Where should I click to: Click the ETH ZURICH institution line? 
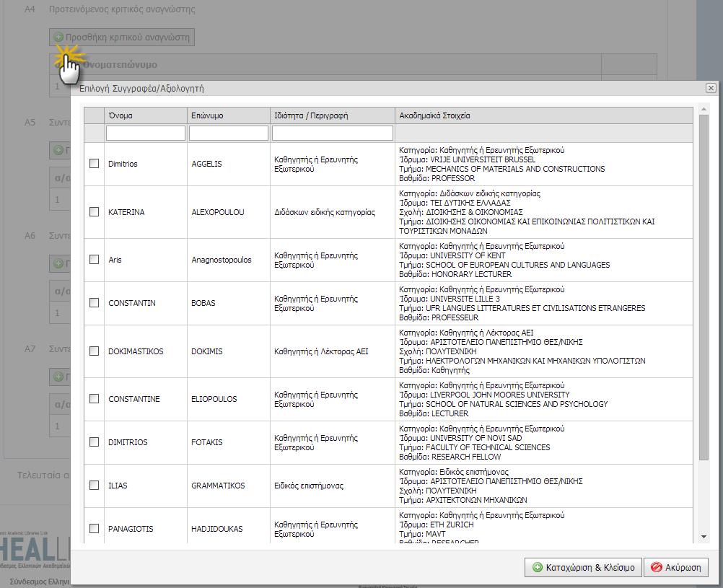437,525
